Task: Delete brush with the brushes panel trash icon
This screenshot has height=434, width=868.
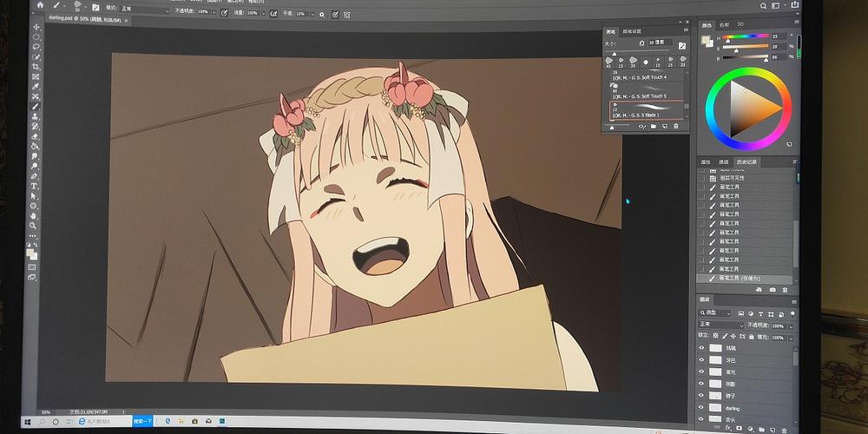Action: click(676, 126)
